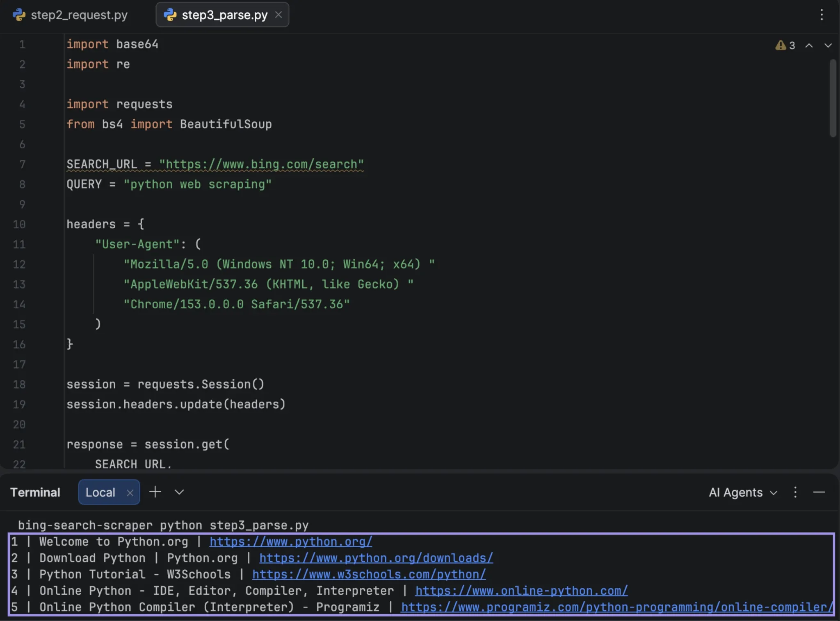This screenshot has height=621, width=840.
Task: Open the AI Agents dropdown
Action: click(743, 492)
